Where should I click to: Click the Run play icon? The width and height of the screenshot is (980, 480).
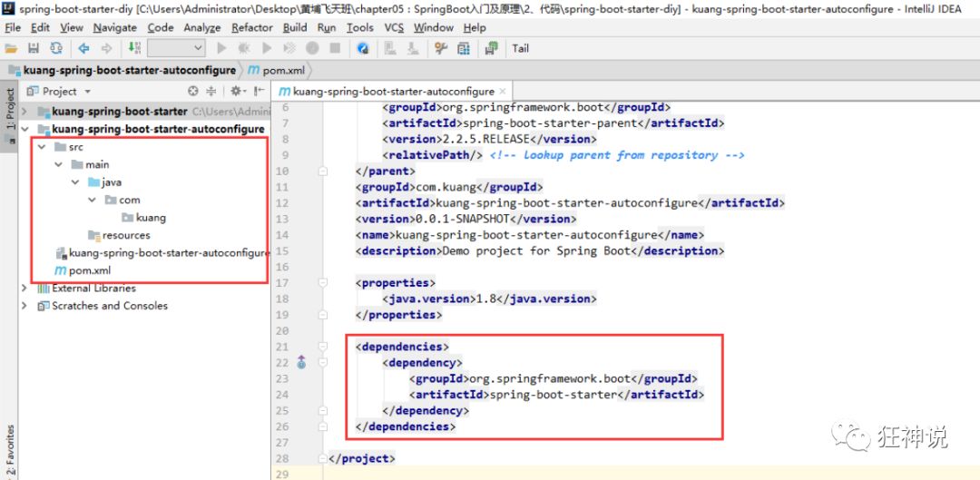221,48
